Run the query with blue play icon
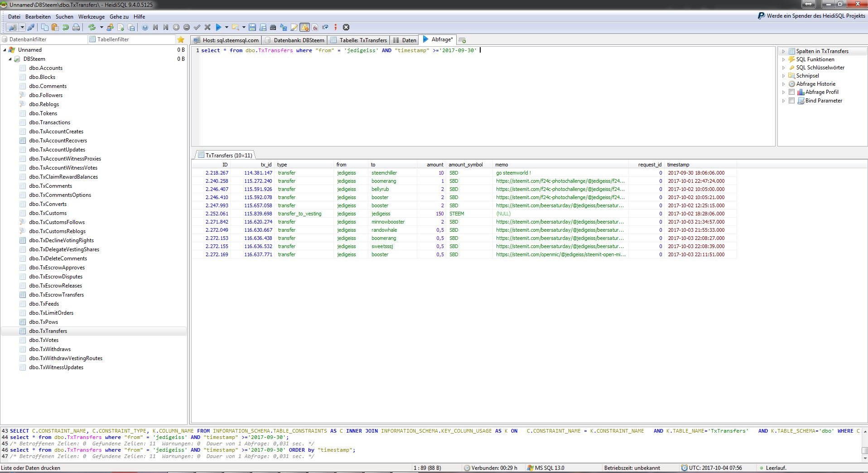Image resolution: width=868 pixels, height=473 pixels. 218,27
